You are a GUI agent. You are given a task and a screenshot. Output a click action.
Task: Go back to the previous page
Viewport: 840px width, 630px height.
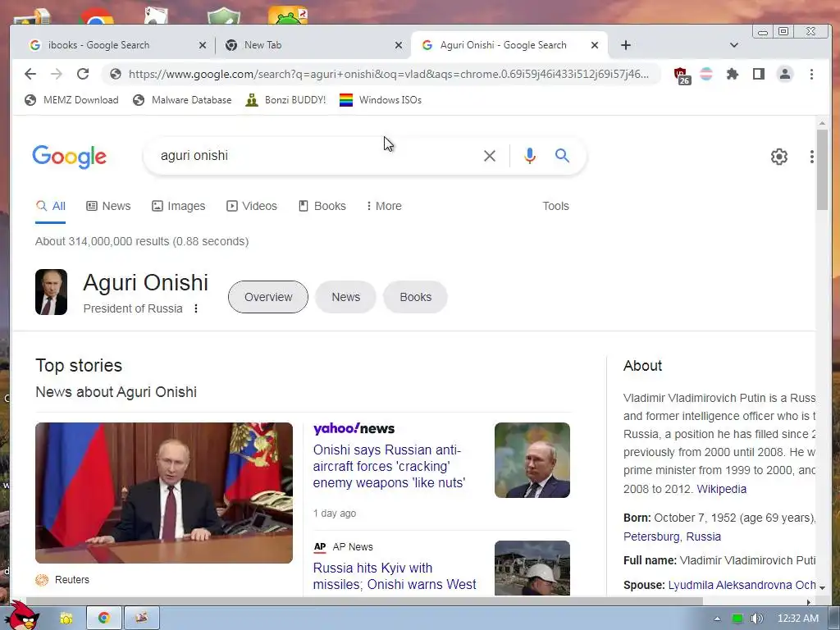(30, 74)
